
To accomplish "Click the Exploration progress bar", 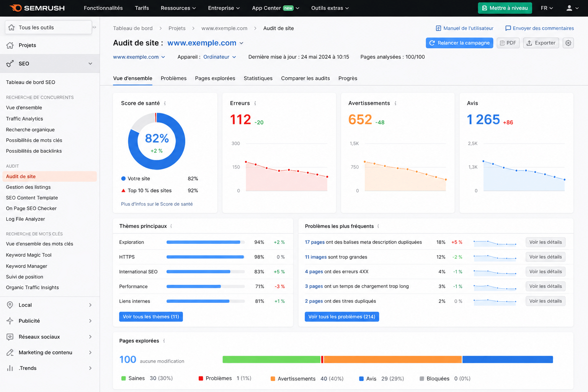I will 206,242.
